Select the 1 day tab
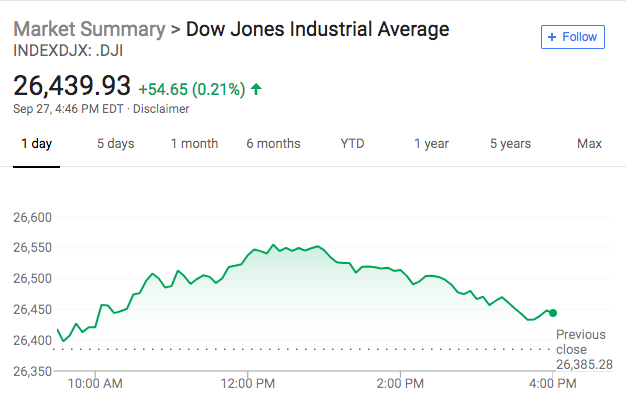The image size is (626, 401). 37,144
